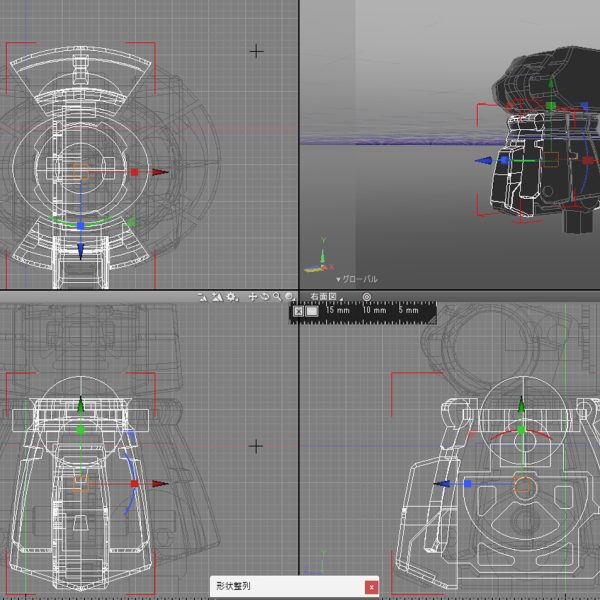
Task: Click the gear display settings icon in viewport toolbar
Action: click(231, 297)
